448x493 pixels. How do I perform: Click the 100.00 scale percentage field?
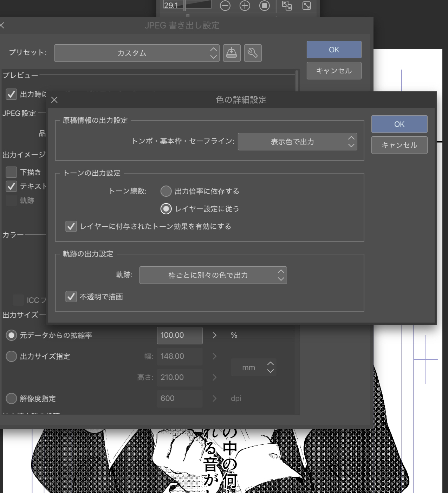click(179, 335)
